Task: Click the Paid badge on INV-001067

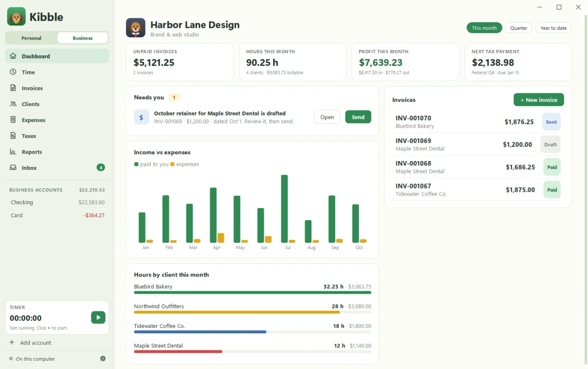Action: (552, 189)
